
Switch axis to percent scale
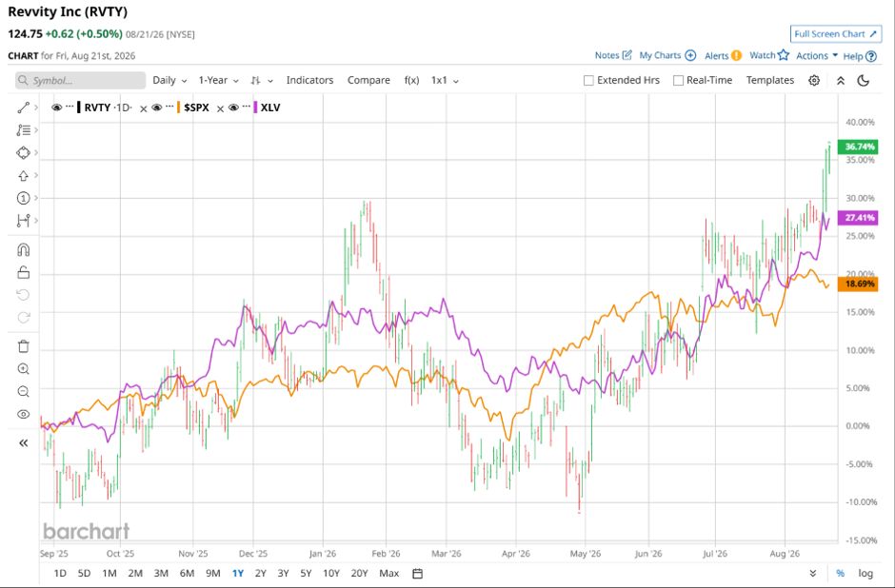840,573
